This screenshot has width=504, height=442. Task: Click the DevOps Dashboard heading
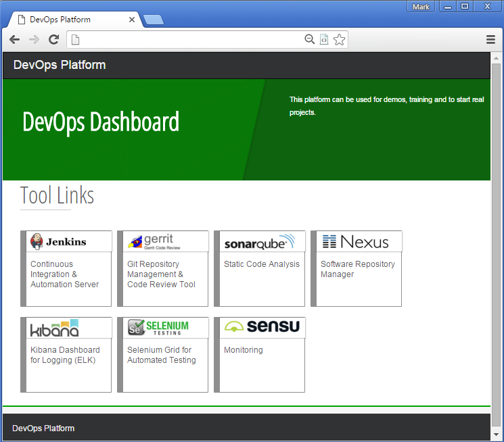coord(101,122)
